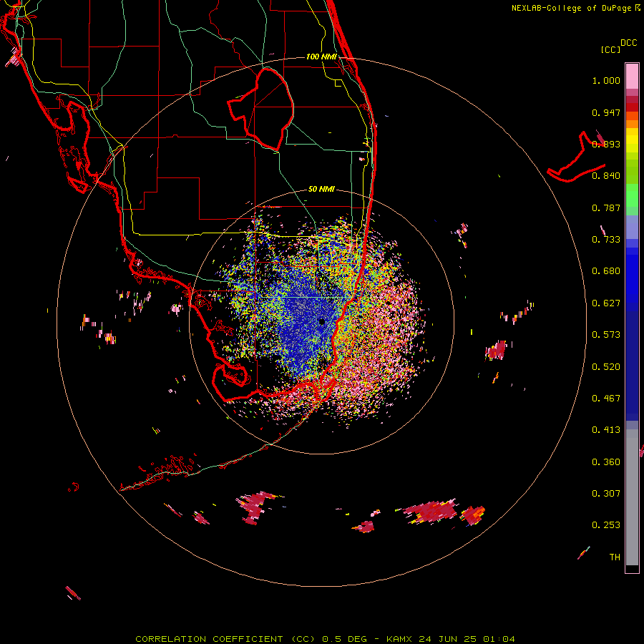The height and width of the screenshot is (644, 644).
Task: Click the 50 NMI range ring label
Action: 321,190
